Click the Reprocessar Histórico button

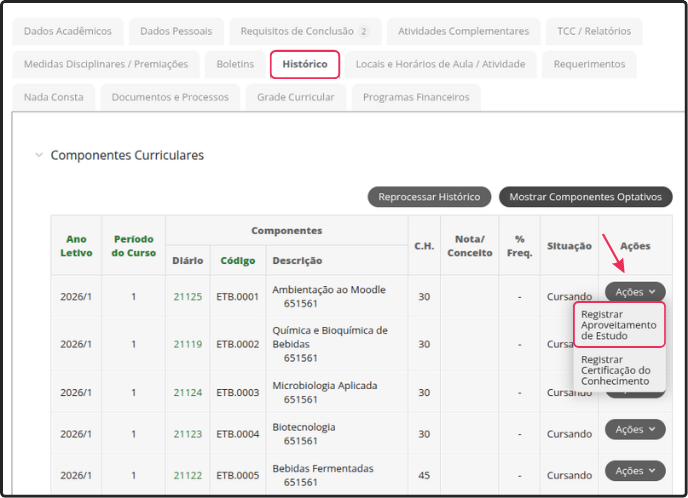(x=429, y=197)
